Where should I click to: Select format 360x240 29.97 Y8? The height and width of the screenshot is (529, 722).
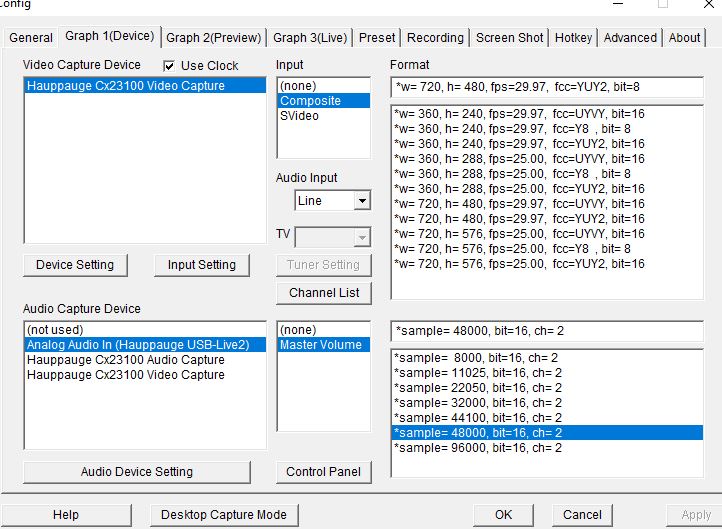click(x=547, y=129)
